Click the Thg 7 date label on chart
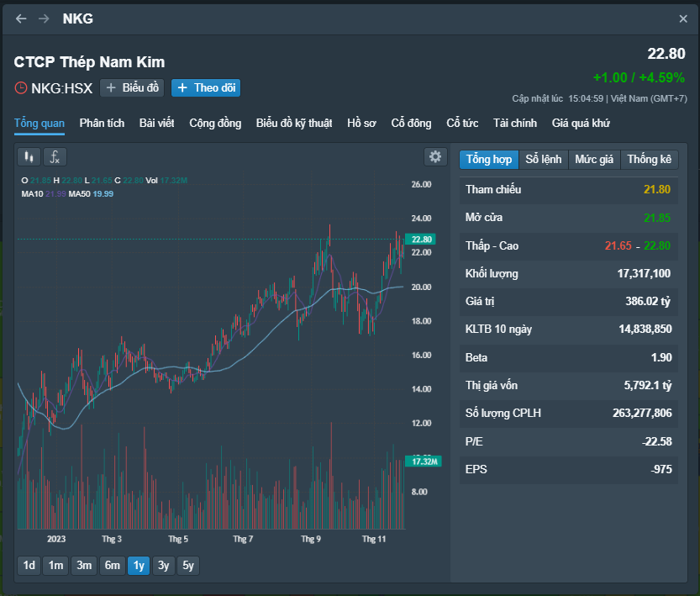This screenshot has width=700, height=596. pyautogui.click(x=243, y=539)
